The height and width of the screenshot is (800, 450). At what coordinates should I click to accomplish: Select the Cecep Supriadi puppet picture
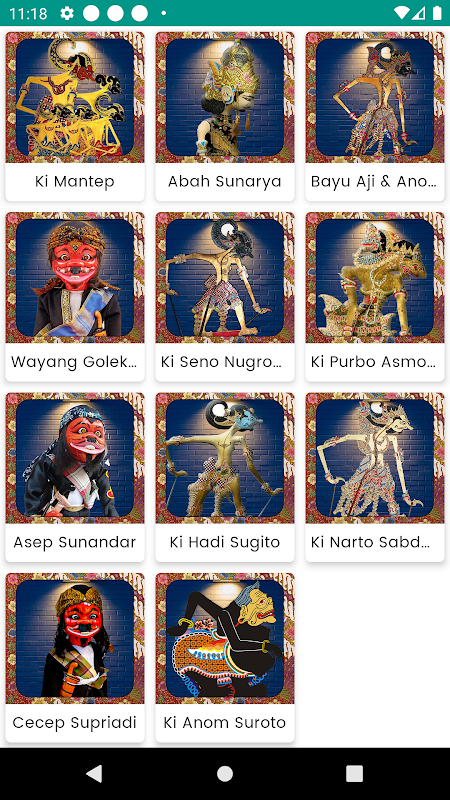75,638
